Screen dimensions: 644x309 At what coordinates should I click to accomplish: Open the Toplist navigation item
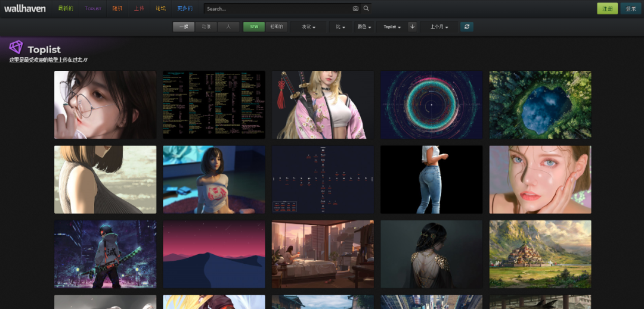[x=93, y=8]
